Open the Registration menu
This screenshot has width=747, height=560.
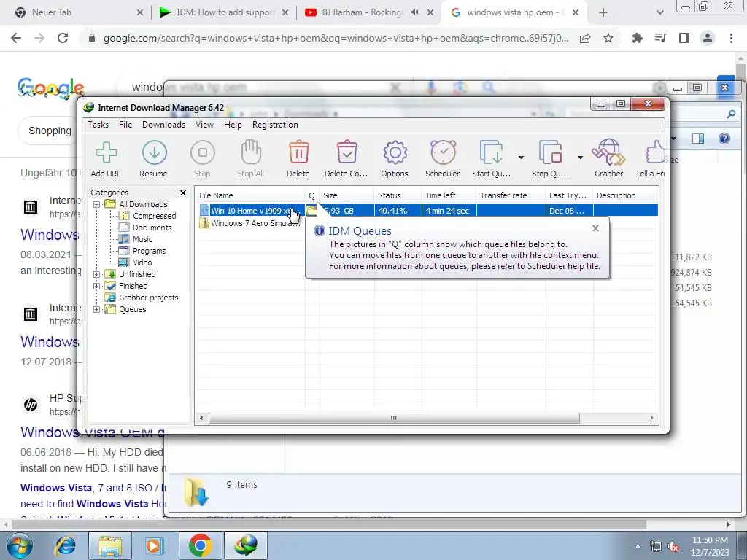pyautogui.click(x=275, y=125)
